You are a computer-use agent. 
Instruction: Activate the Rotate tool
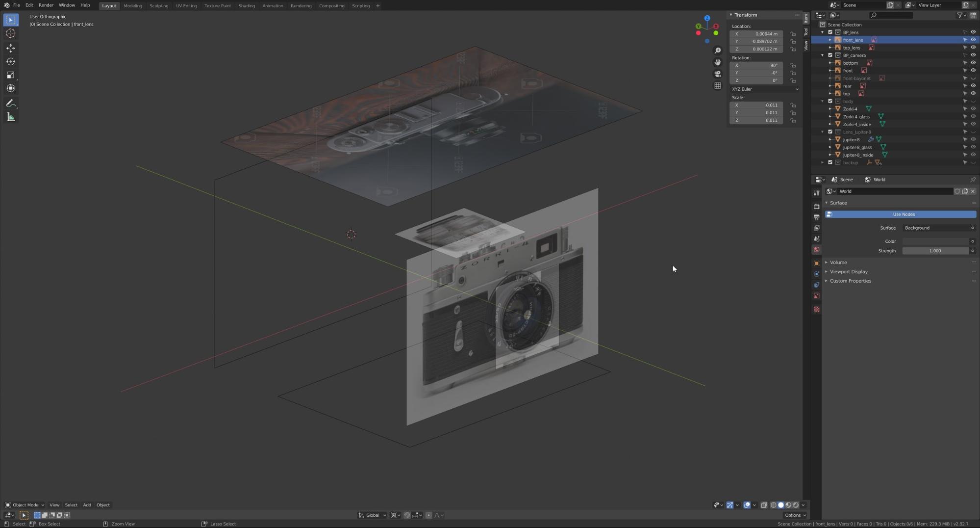pos(11,61)
